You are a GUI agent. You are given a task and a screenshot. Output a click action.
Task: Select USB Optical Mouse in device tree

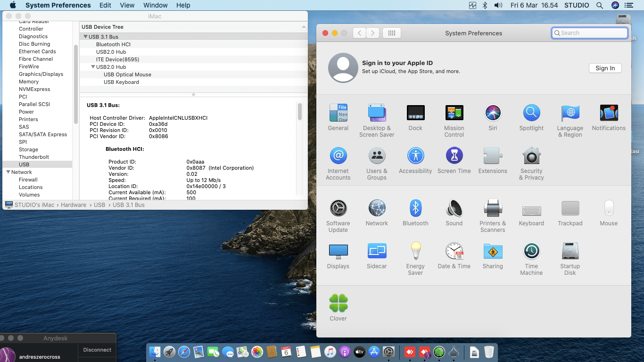(193, 74)
